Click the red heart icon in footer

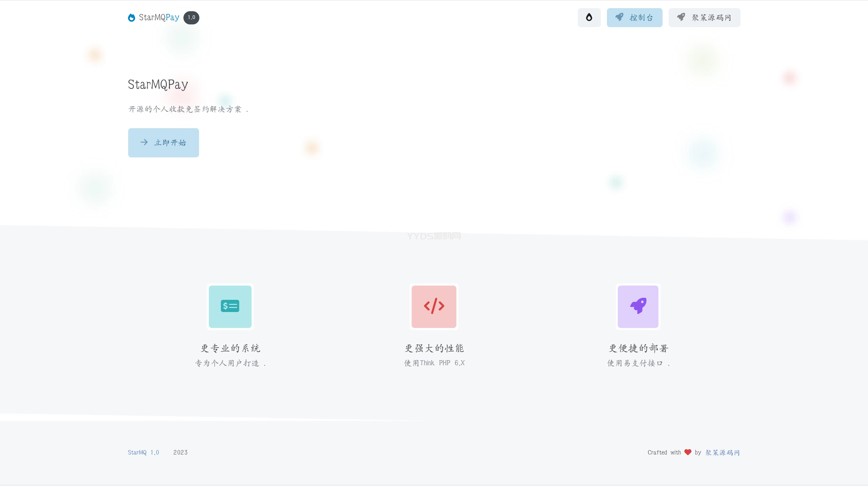point(688,452)
